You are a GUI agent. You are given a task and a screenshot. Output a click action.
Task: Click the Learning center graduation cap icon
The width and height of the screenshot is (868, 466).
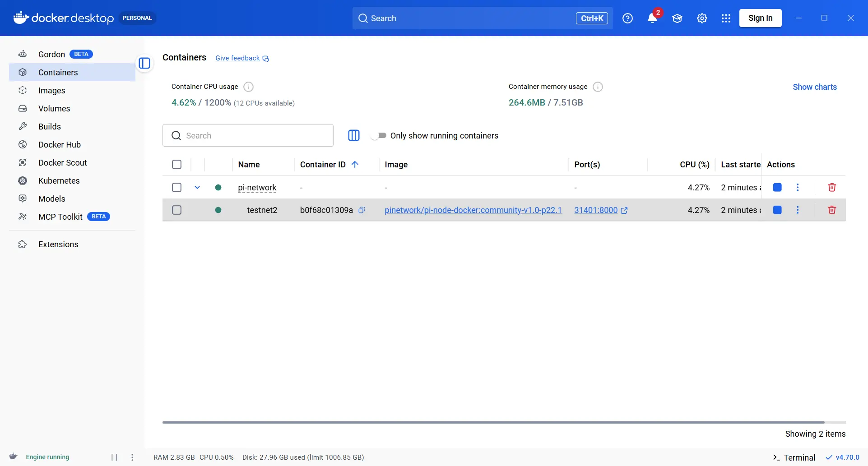[x=677, y=18]
